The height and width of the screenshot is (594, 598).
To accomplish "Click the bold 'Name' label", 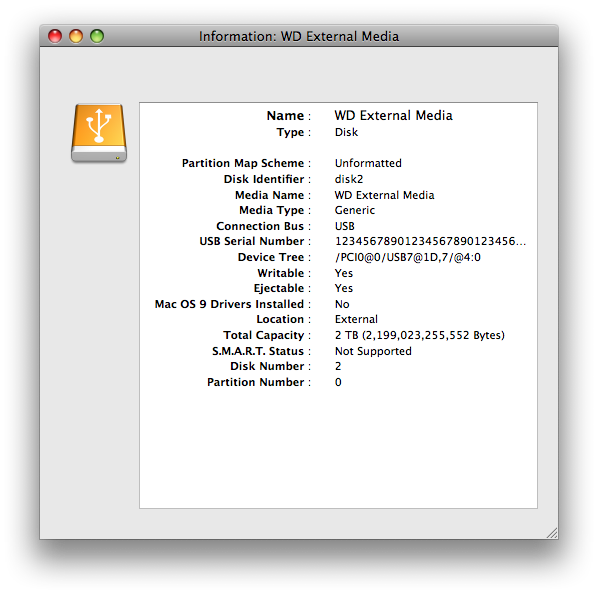I will click(x=285, y=116).
